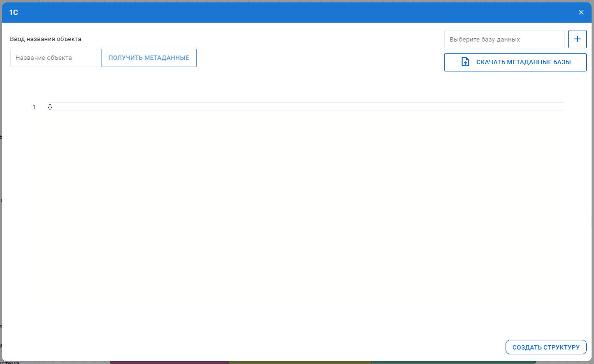The width and height of the screenshot is (594, 364).
Task: Click the file icon in the download metadata button
Action: point(465,62)
